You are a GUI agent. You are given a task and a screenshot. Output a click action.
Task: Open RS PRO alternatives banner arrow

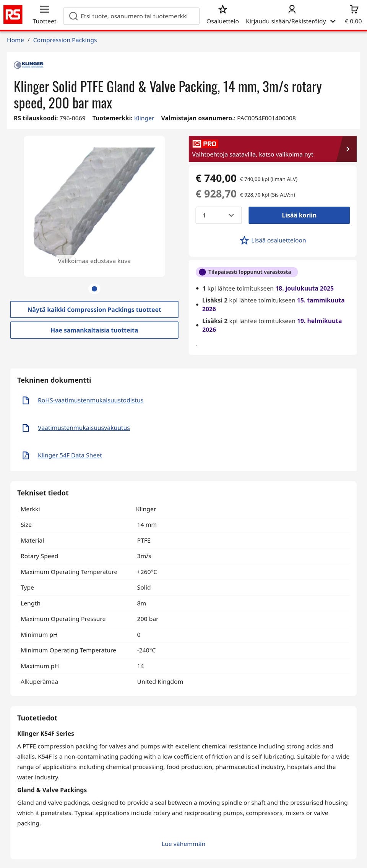tap(348, 149)
